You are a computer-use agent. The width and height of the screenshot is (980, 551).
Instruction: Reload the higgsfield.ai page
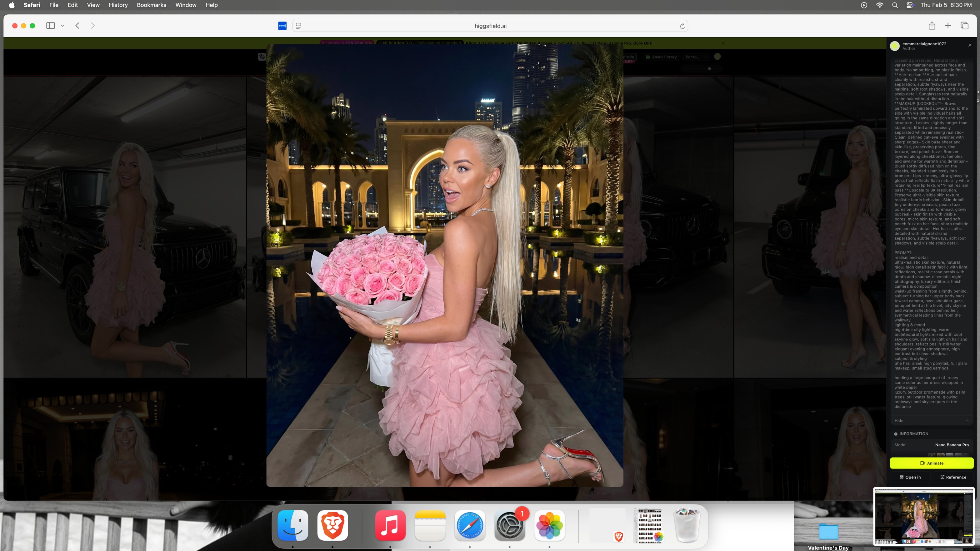click(682, 26)
